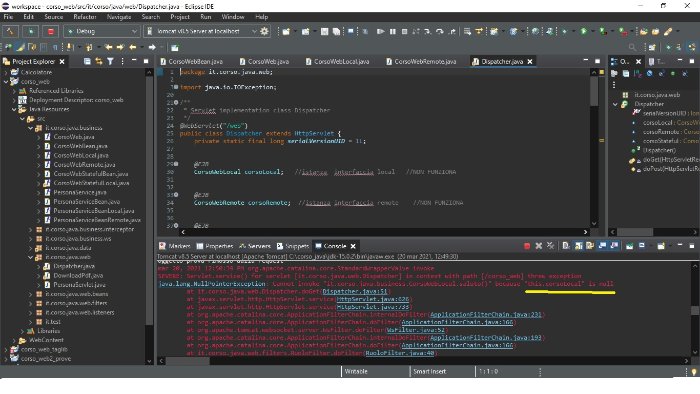
Task: Collapse the src folder in Project Explorer
Action: (22, 119)
